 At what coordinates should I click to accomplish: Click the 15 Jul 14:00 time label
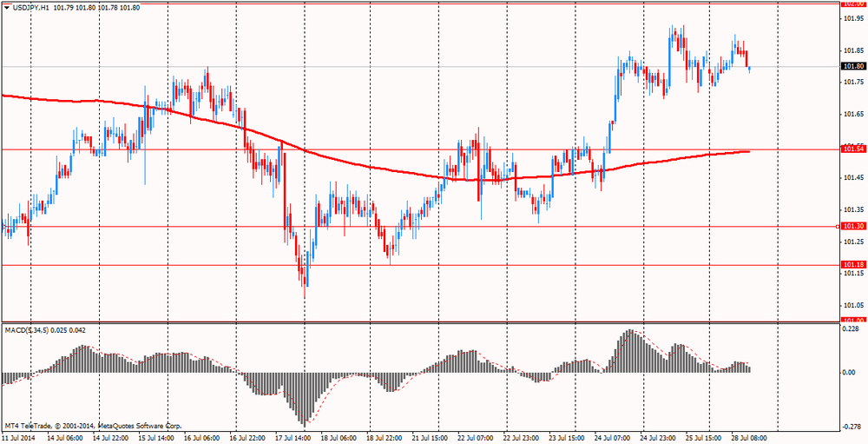tap(156, 439)
